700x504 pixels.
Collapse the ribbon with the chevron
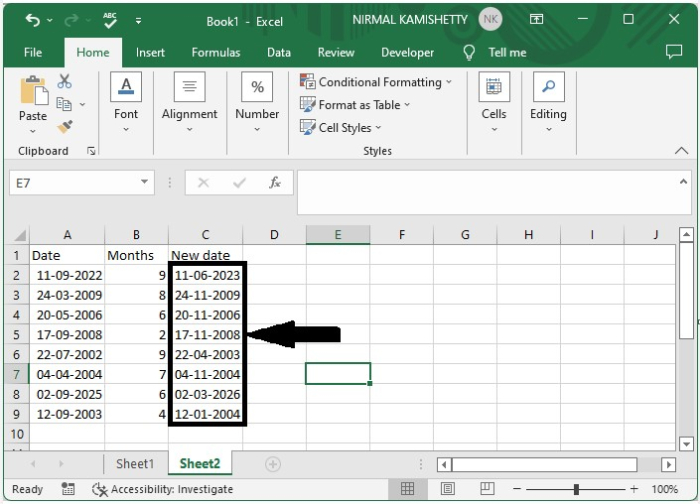(681, 150)
